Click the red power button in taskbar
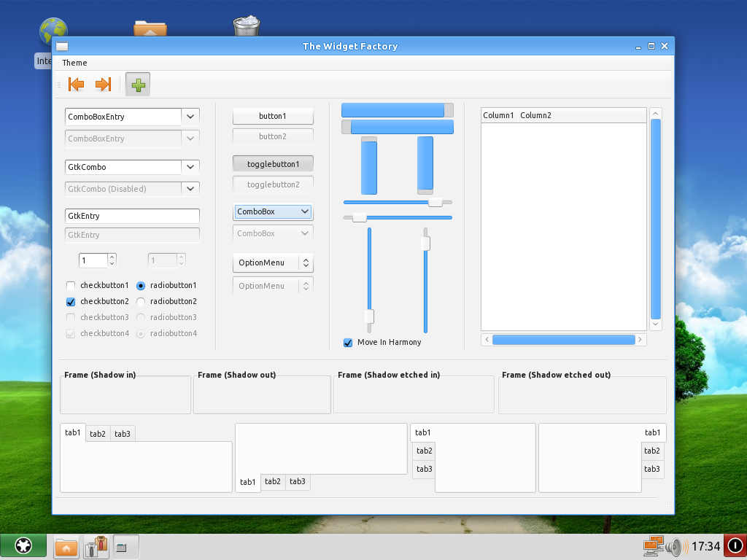This screenshot has height=560, width=747. click(735, 545)
